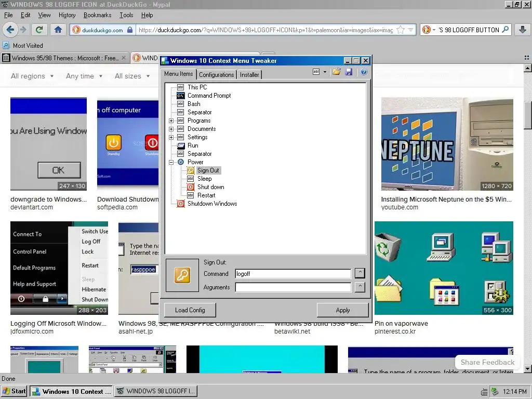Click the Shutdown Windows red icon
The width and height of the screenshot is (532, 399).
(181, 204)
